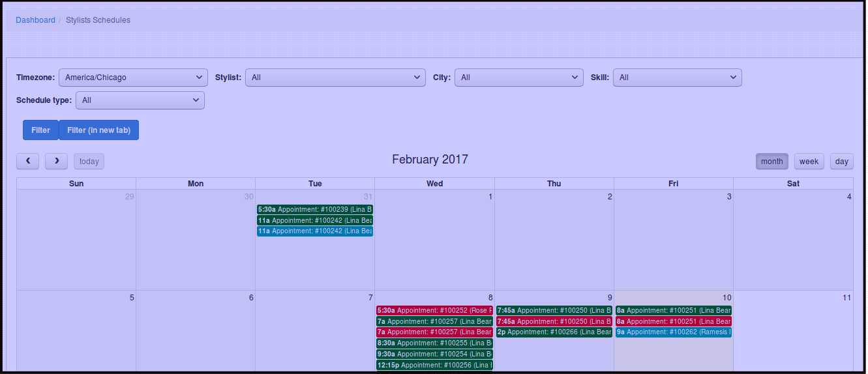The width and height of the screenshot is (868, 374).
Task: Click the Sun column header
Action: pyautogui.click(x=76, y=184)
